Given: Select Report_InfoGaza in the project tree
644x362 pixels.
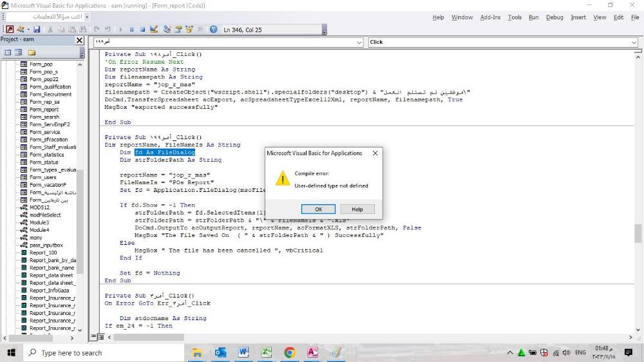Looking at the screenshot, I should click(x=50, y=290).
